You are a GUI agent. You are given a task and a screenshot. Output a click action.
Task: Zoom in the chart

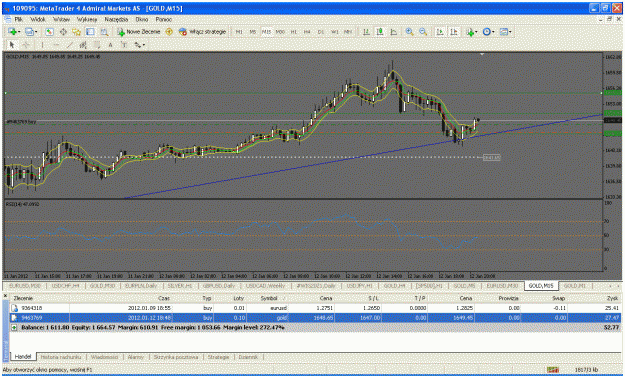click(x=409, y=32)
